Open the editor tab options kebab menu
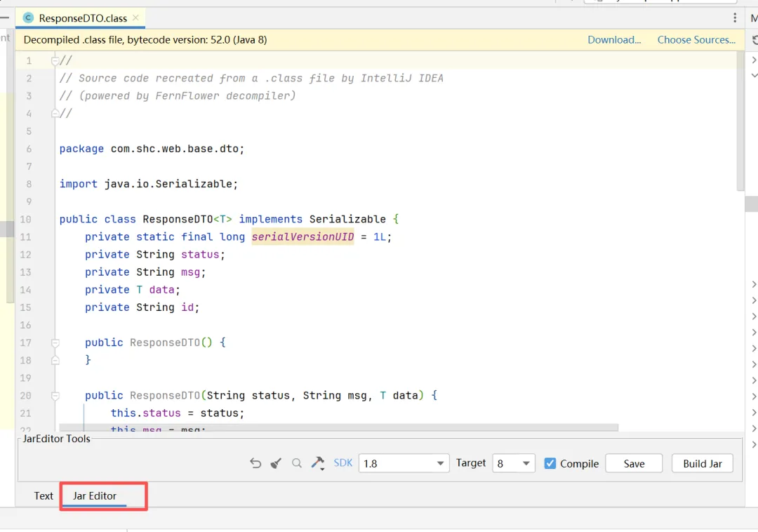The image size is (758, 532). 735,18
